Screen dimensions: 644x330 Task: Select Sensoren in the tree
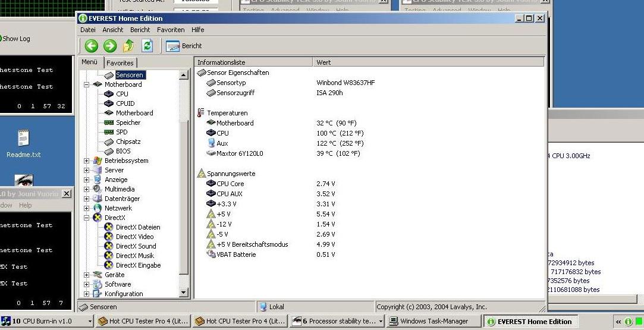pos(130,75)
